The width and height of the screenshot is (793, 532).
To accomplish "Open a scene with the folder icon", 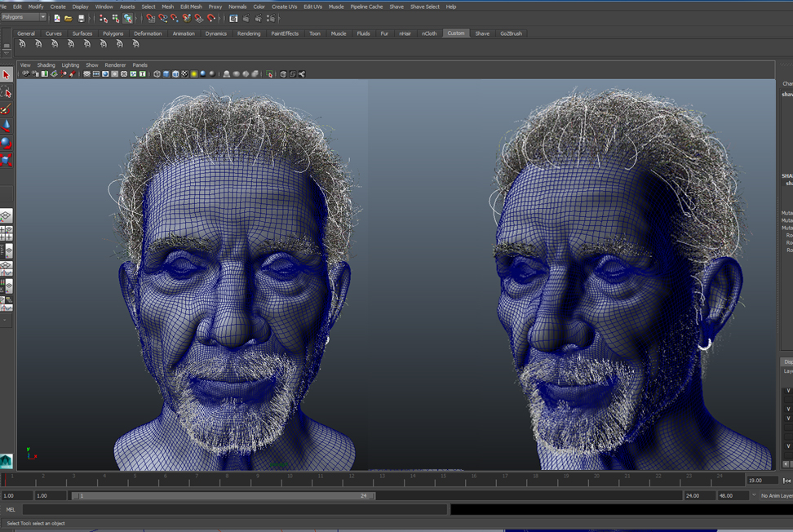I will [69, 19].
